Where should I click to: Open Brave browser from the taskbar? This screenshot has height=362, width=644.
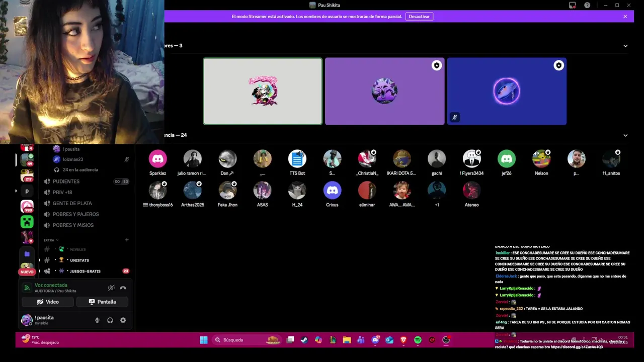pyautogui.click(x=404, y=340)
